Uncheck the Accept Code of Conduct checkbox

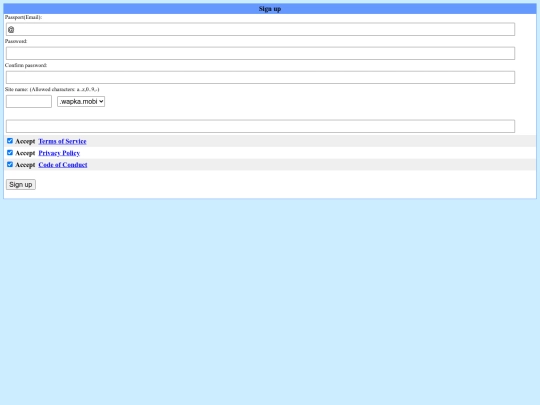coord(10,164)
